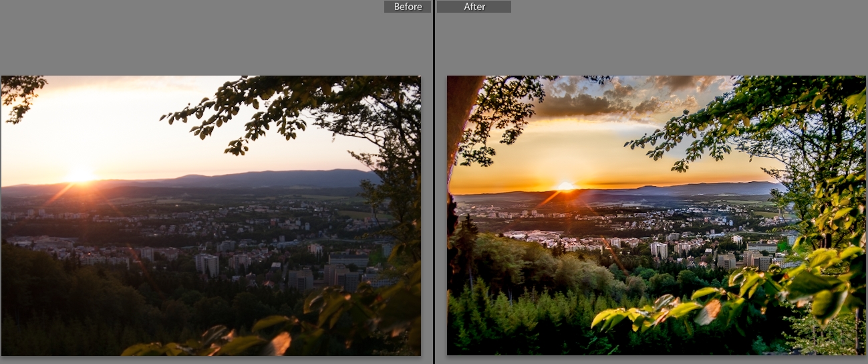
Task: Click the After label tab
Action: 474,7
